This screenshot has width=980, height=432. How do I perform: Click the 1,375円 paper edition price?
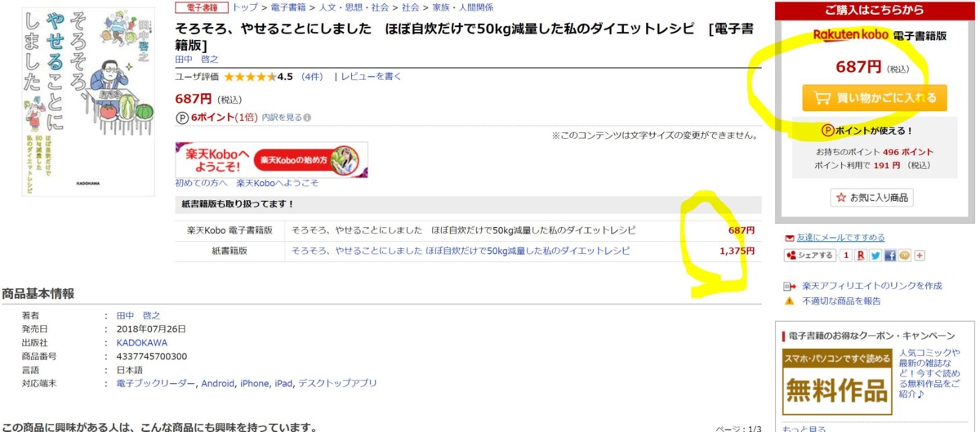[x=737, y=251]
